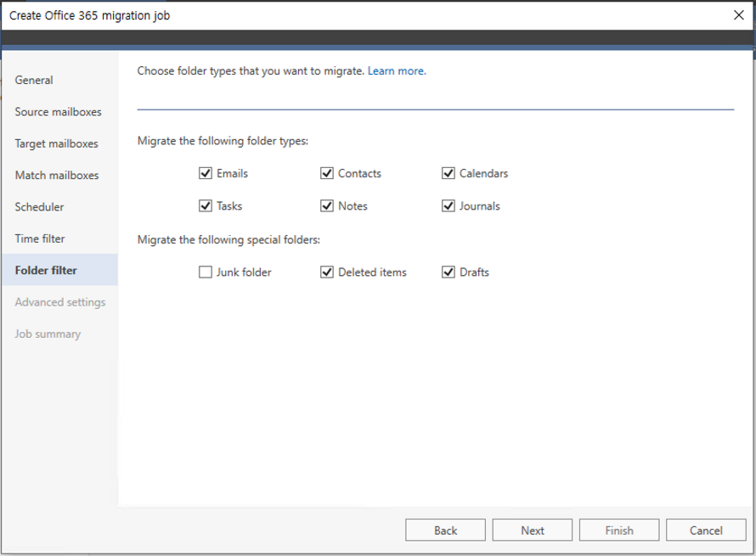The width and height of the screenshot is (756, 556).
Task: Enable the Junk folder checkbox
Action: [x=206, y=272]
